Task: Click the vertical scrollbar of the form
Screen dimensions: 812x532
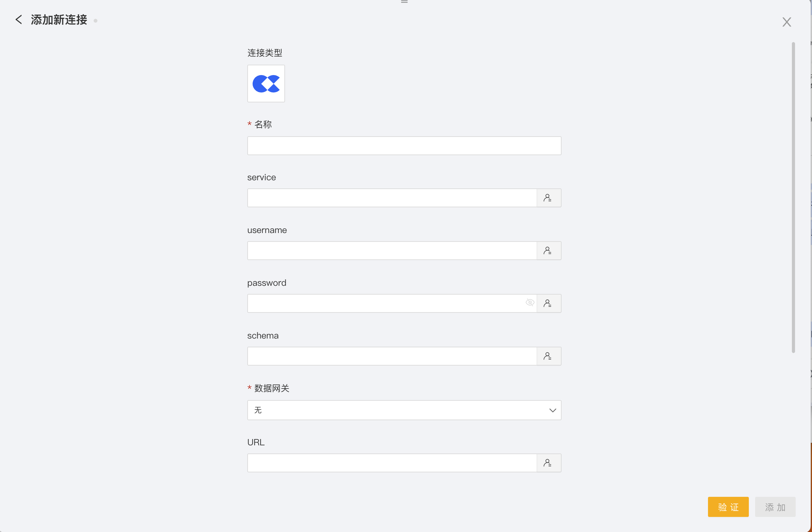Action: [793, 198]
